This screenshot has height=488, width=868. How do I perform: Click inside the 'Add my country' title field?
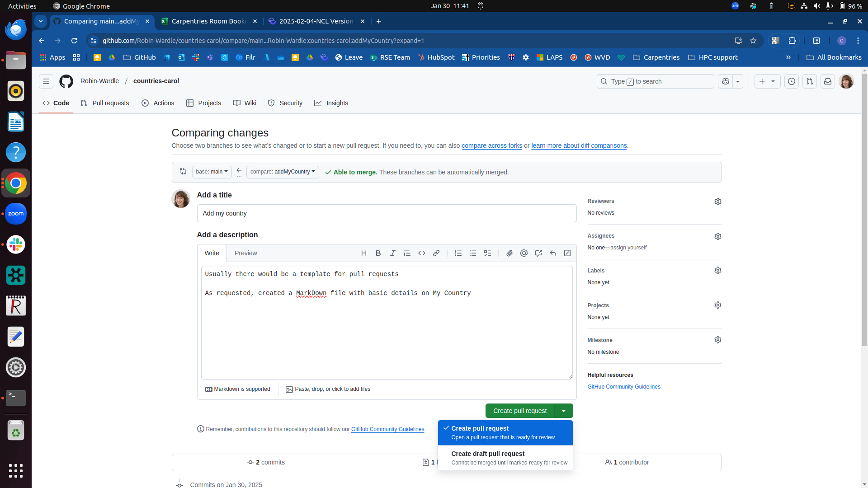[x=387, y=213]
